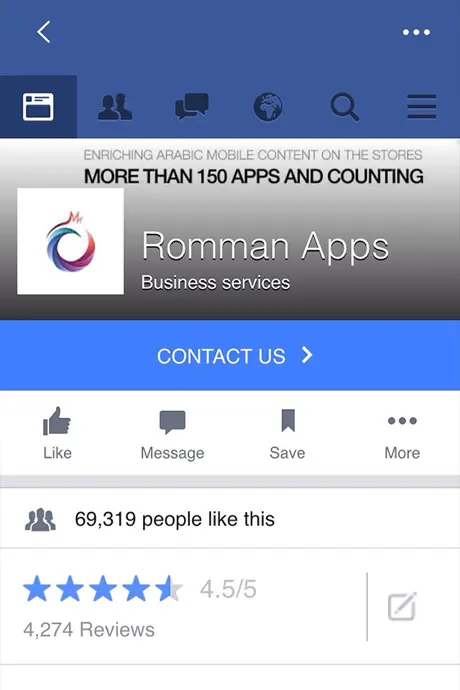This screenshot has width=460, height=690.
Task: Open the three-dot options at top right
Action: pyautogui.click(x=416, y=32)
